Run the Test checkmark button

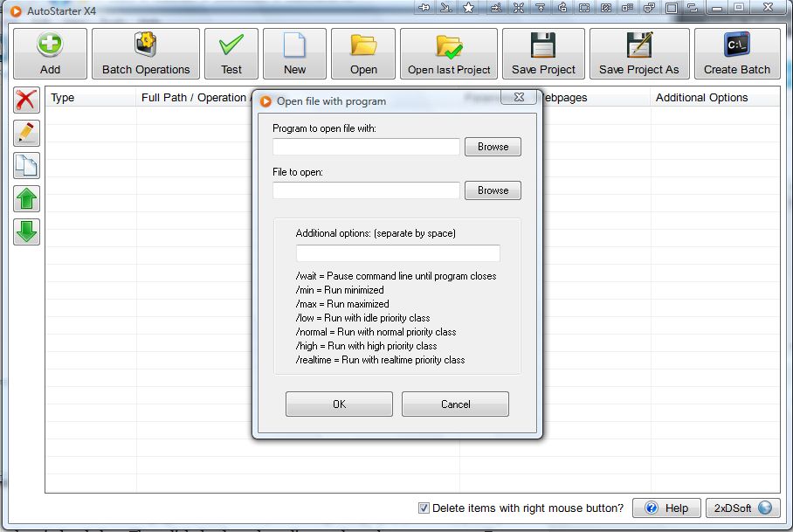[x=231, y=53]
